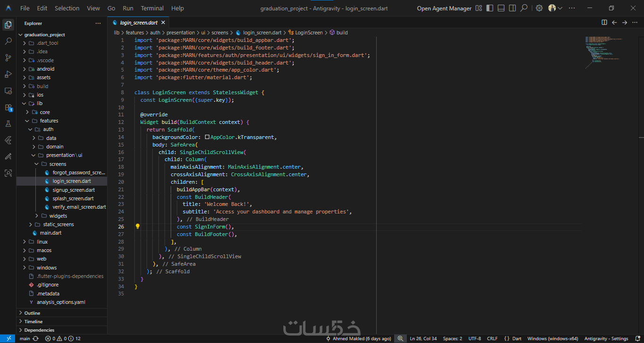
Task: Click the Antigravity logo in title bar
Action: pos(8,8)
